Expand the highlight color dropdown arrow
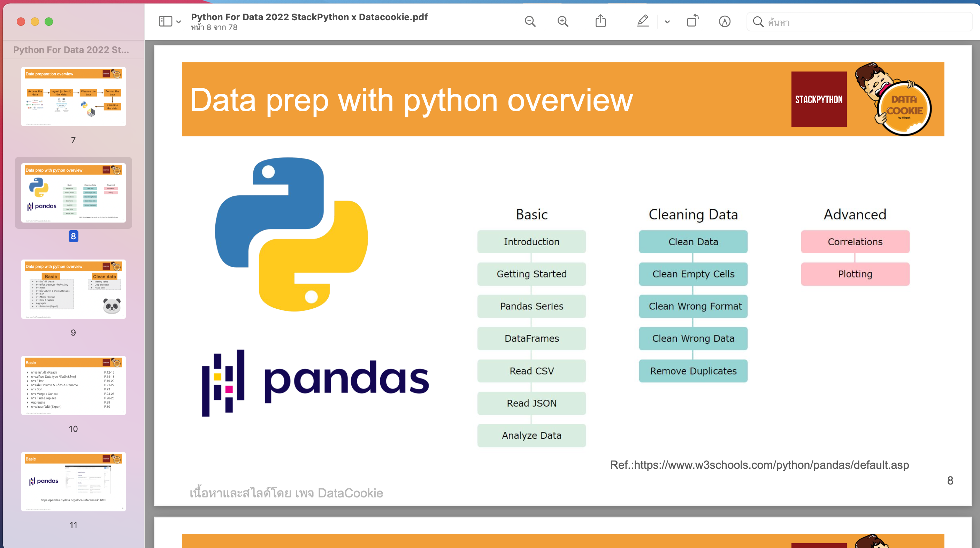Viewport: 980px width, 548px height. click(x=667, y=22)
